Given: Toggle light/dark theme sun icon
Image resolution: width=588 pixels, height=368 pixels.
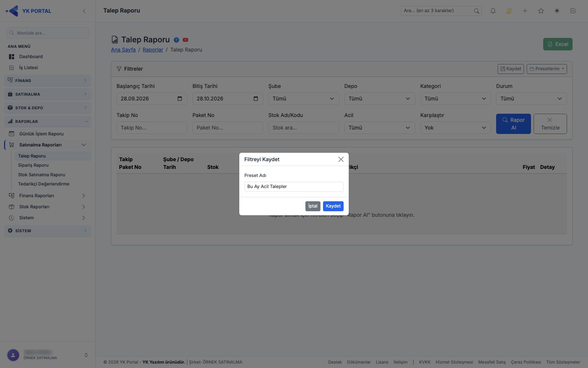Looking at the screenshot, I should 557,11.
